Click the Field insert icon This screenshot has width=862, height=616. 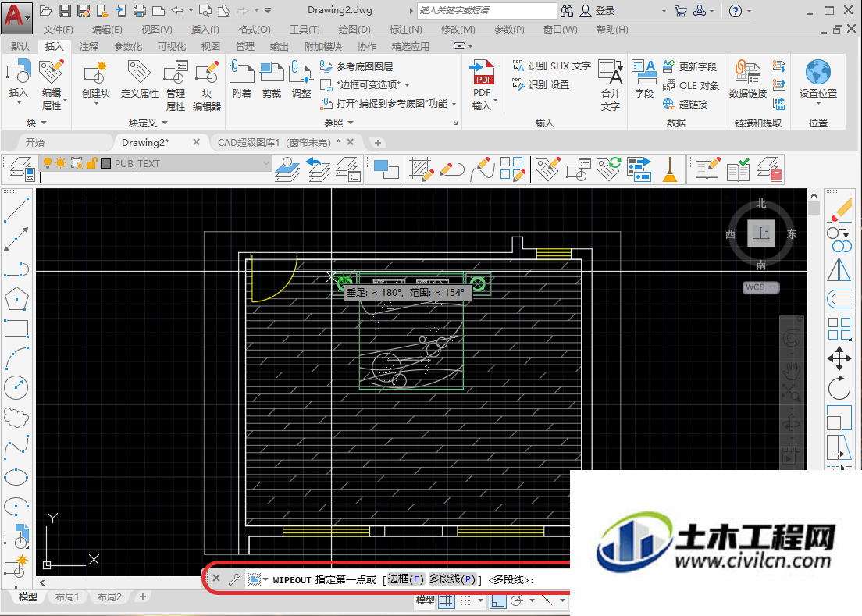point(643,72)
